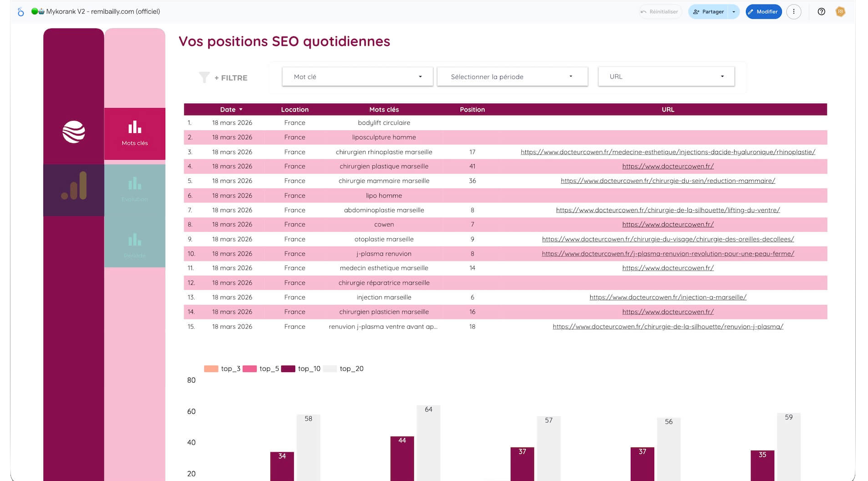Click the globe icon in sidebar
Screen dimensions: 868x481
click(x=74, y=132)
